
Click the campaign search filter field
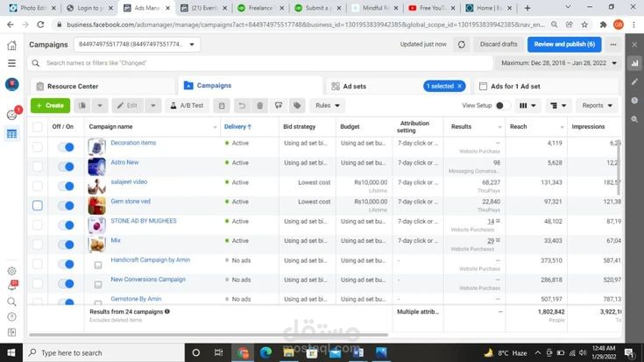tap(260, 63)
